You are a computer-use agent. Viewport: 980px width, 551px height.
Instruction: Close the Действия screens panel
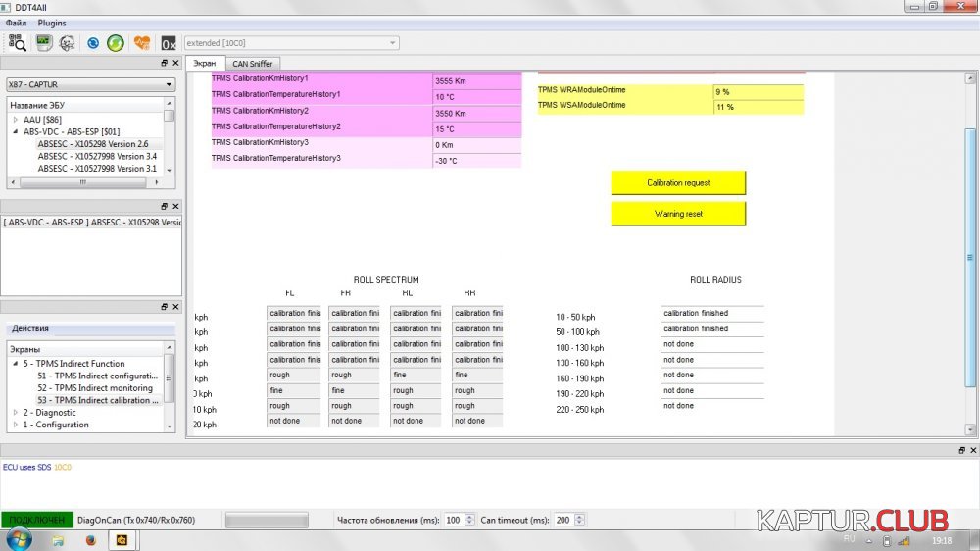pos(175,307)
